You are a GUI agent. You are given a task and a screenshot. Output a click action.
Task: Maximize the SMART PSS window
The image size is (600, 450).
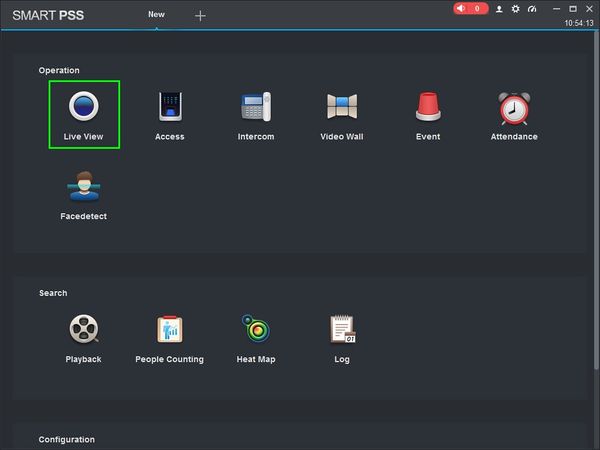(x=573, y=9)
